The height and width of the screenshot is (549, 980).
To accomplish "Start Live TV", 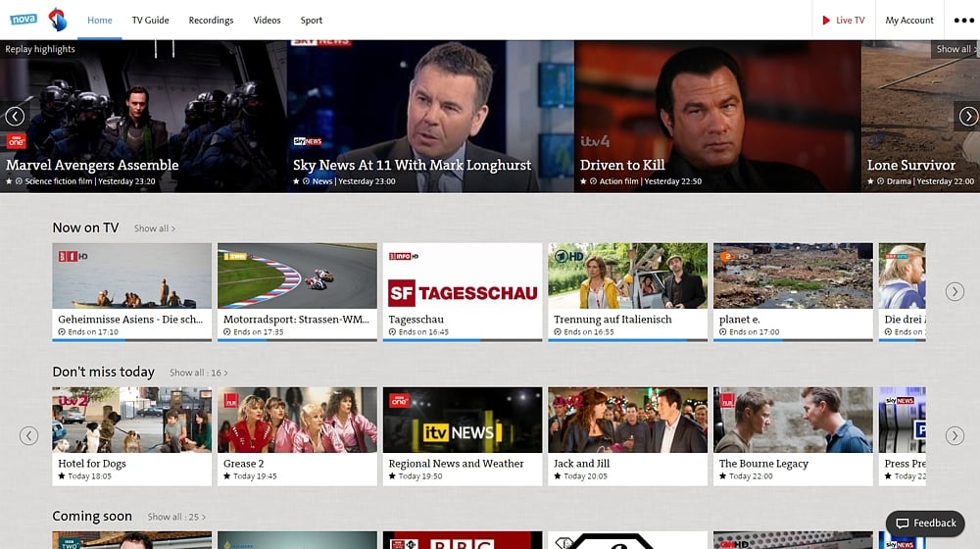I will click(844, 20).
